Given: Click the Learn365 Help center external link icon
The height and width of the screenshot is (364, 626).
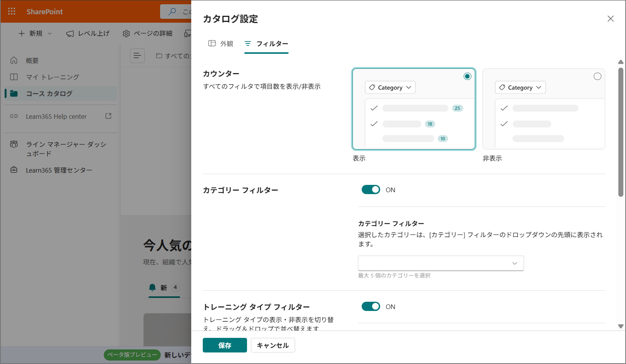Looking at the screenshot, I should [109, 116].
